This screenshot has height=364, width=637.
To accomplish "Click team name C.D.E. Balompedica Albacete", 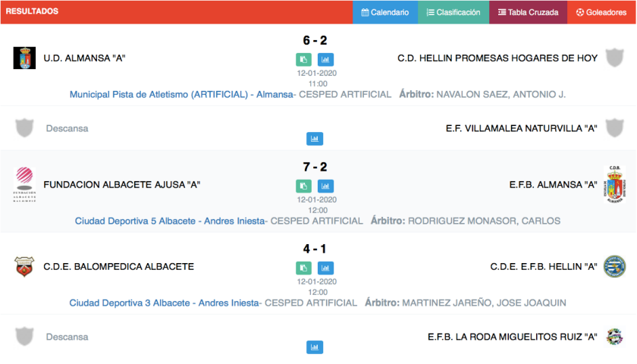I will click(118, 266).
